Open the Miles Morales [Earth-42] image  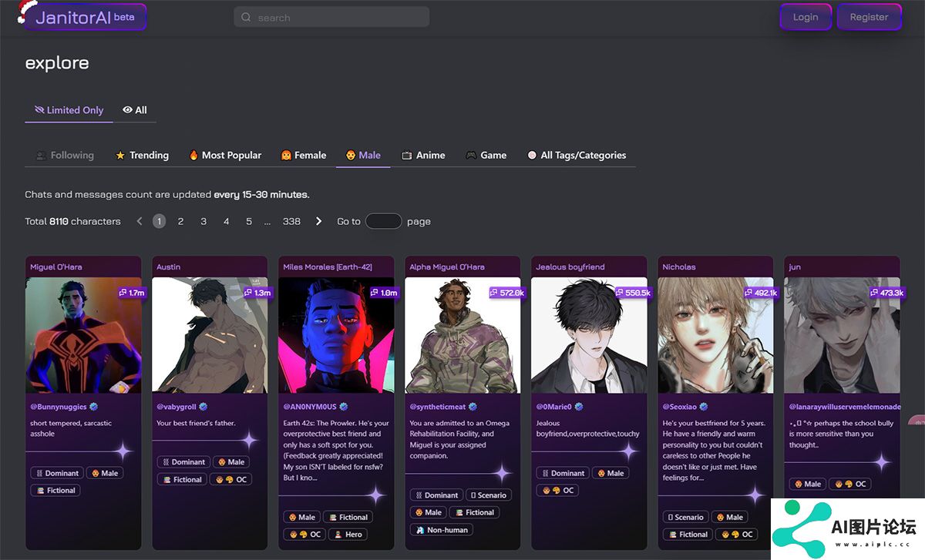point(336,335)
